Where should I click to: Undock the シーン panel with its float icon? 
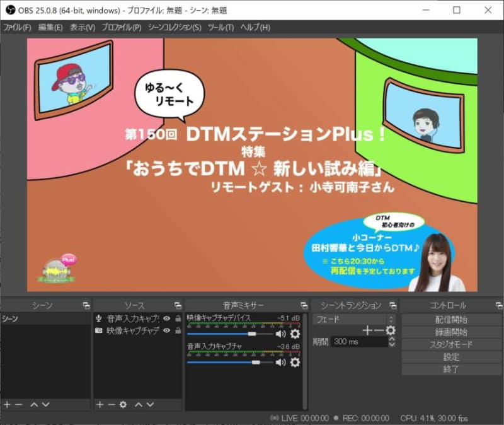pos(86,305)
